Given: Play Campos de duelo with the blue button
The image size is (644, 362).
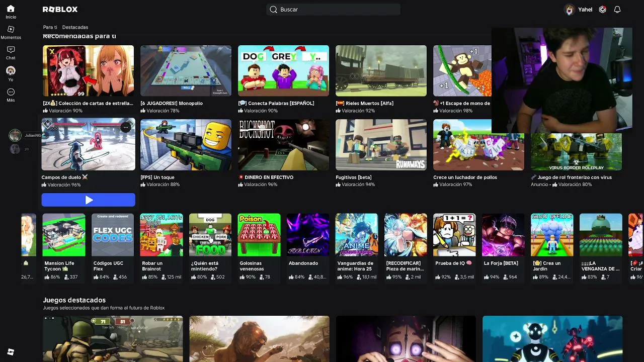Looking at the screenshot, I should (x=88, y=200).
